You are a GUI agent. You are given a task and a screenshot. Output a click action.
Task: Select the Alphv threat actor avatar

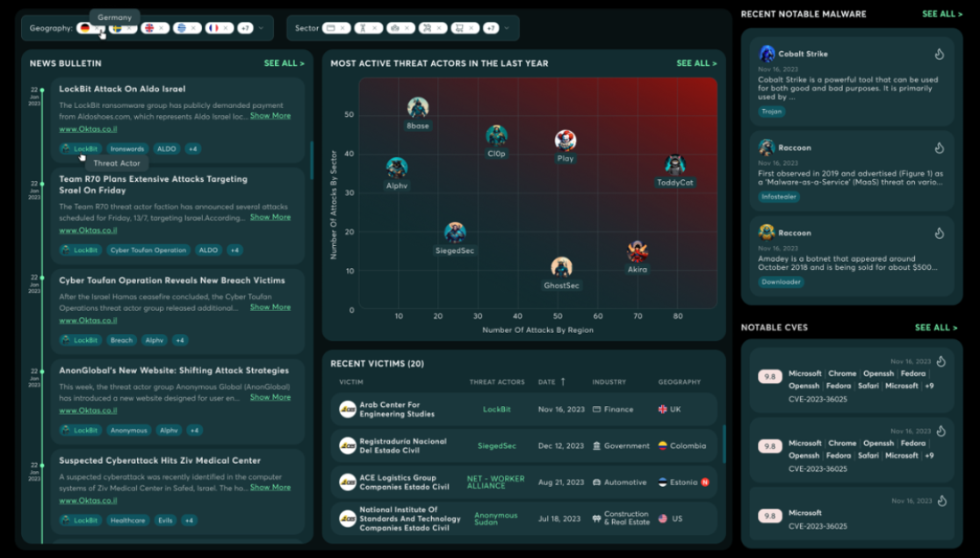(x=397, y=168)
